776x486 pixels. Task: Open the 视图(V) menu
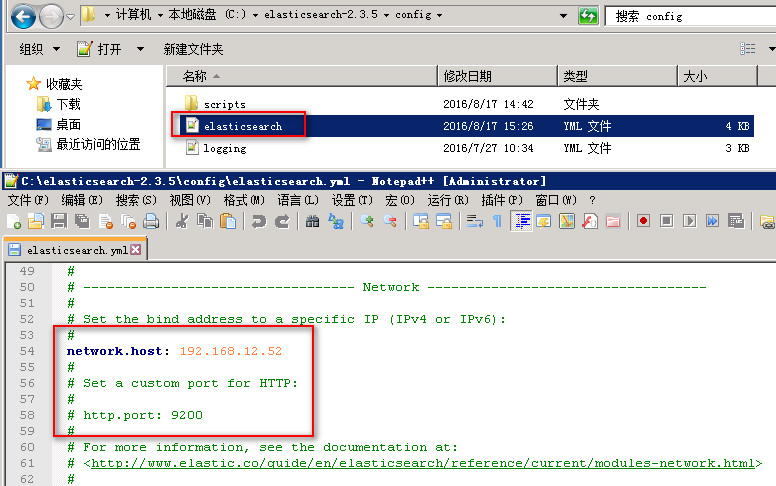coord(190,200)
